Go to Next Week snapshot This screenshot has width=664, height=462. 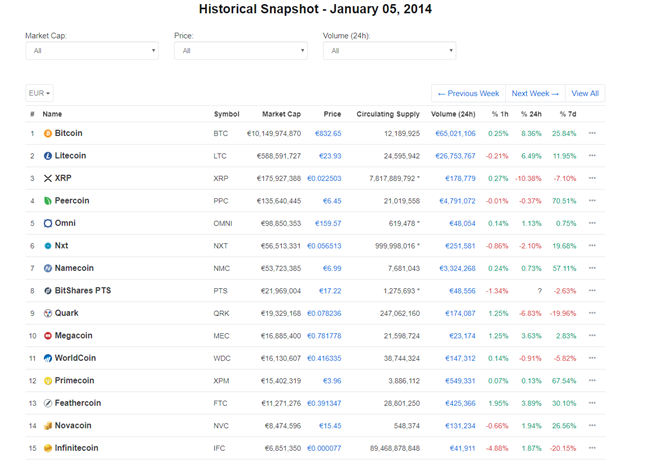point(535,94)
